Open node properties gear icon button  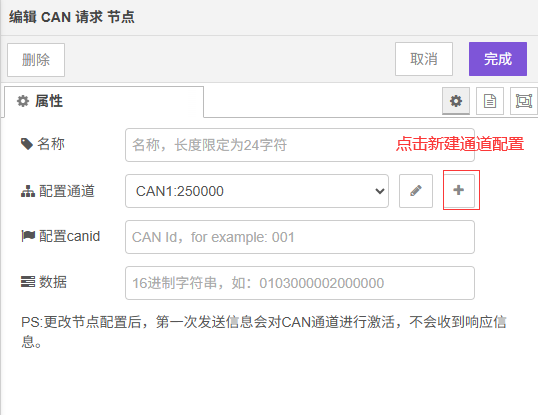tap(456, 101)
